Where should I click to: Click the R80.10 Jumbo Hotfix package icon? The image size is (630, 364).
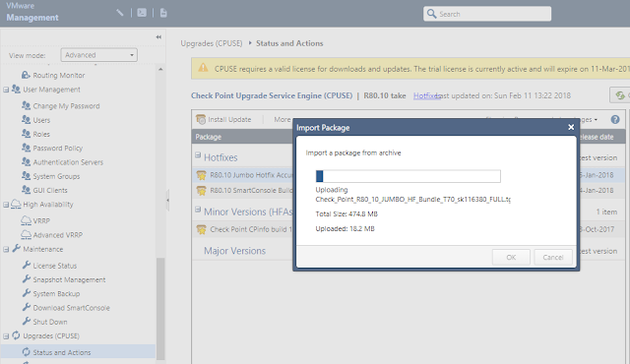[x=201, y=175]
